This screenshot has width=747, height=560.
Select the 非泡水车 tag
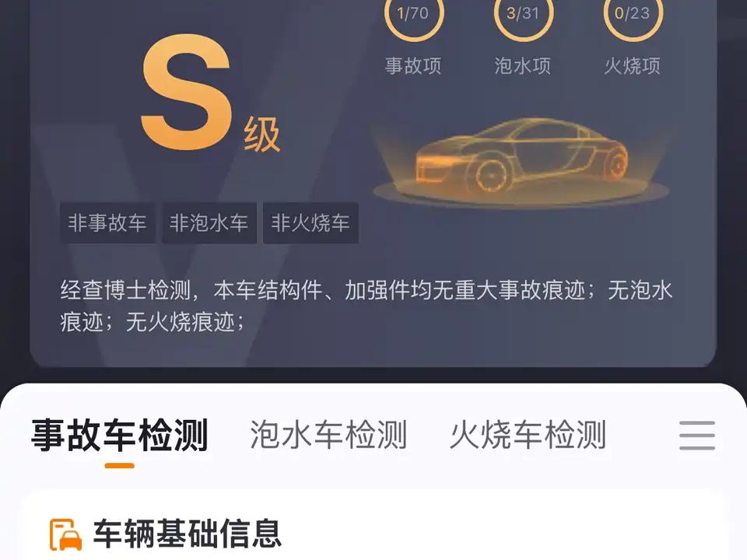[209, 223]
